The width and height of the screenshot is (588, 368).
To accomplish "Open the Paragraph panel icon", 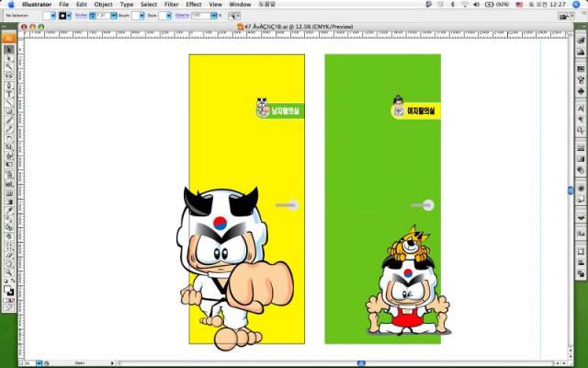I will pos(581,120).
